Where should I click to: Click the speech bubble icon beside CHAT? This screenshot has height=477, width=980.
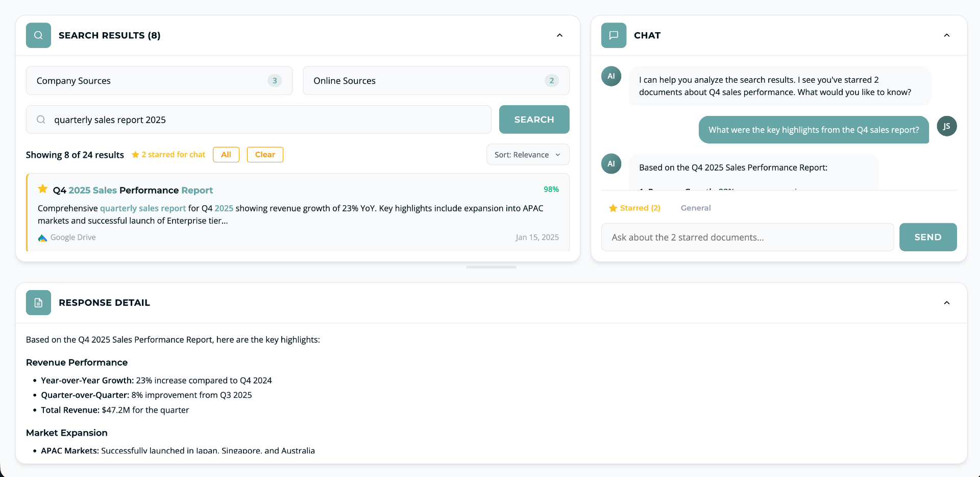(x=614, y=35)
